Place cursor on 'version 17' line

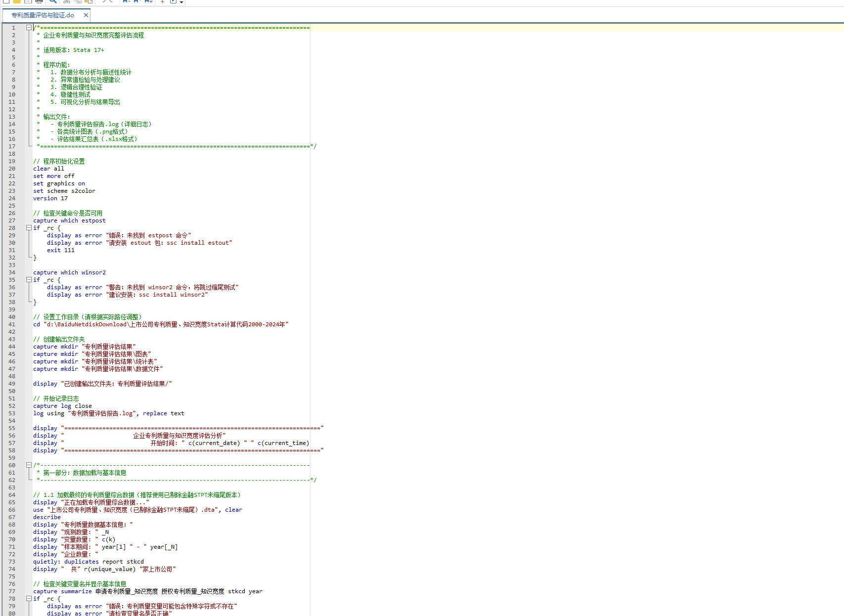coord(50,198)
